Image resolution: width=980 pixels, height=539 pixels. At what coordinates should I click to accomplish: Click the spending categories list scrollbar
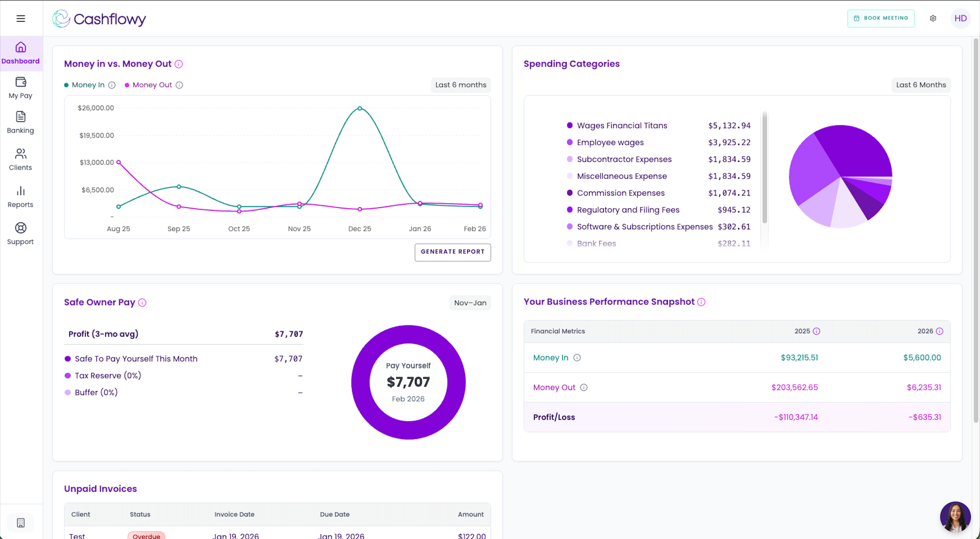click(764, 167)
